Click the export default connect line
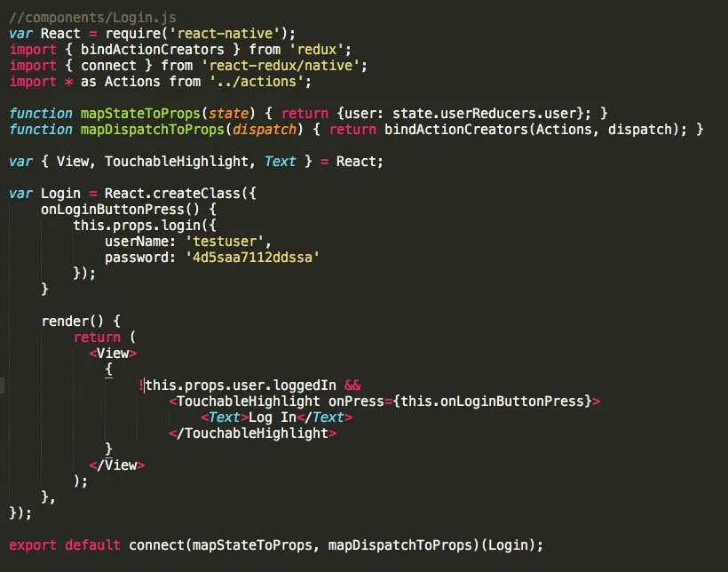Screen dimensions: 728x572 (x=276, y=545)
